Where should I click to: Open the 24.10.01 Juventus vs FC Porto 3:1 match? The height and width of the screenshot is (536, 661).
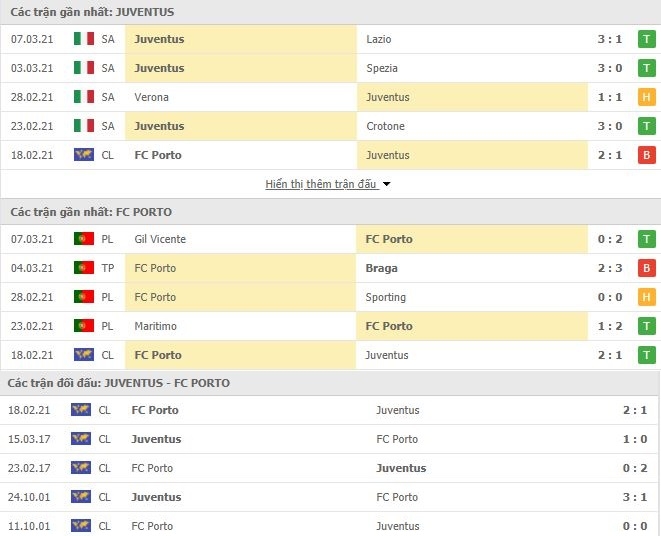[x=330, y=497]
